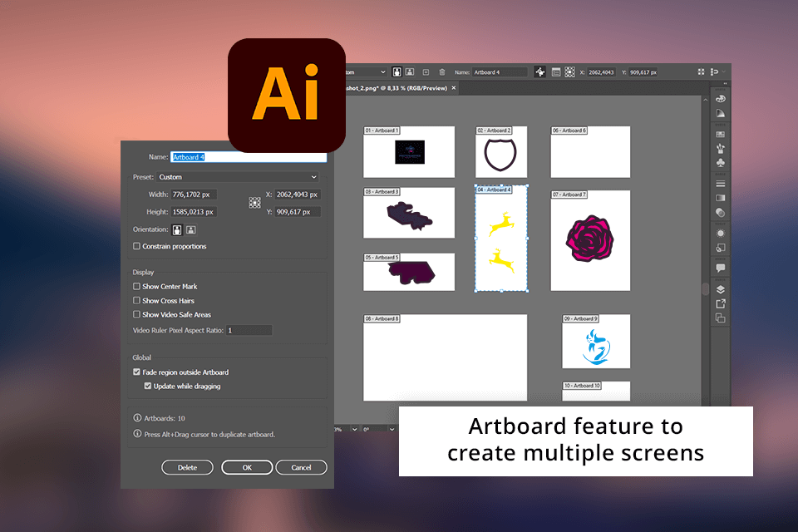Screen dimensions: 798x532
Task: Click the X field in control bar
Action: point(602,72)
